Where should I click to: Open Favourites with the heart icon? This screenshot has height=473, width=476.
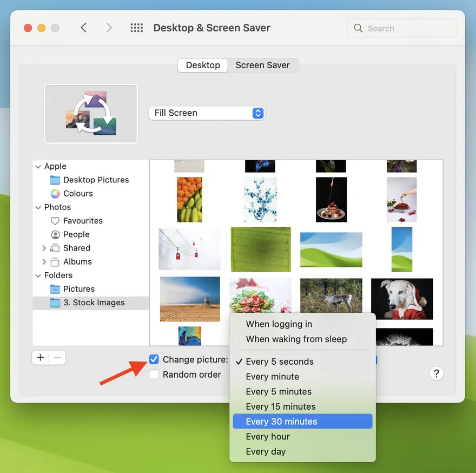coord(55,221)
